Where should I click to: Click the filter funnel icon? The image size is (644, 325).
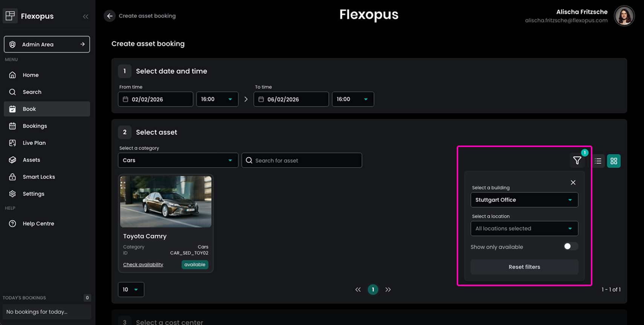pyautogui.click(x=577, y=161)
